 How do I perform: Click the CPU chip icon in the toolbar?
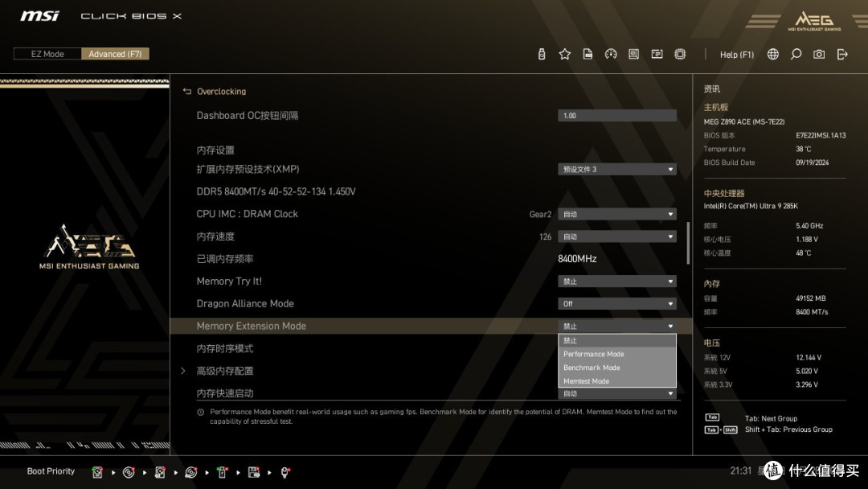pyautogui.click(x=681, y=54)
